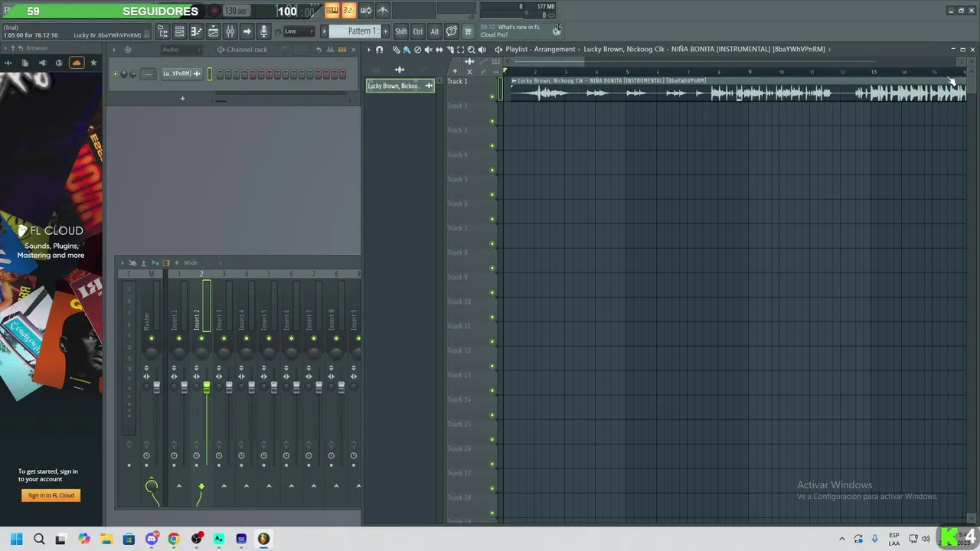
Task: Select the Mute tool in Playlist
Action: pos(428,50)
